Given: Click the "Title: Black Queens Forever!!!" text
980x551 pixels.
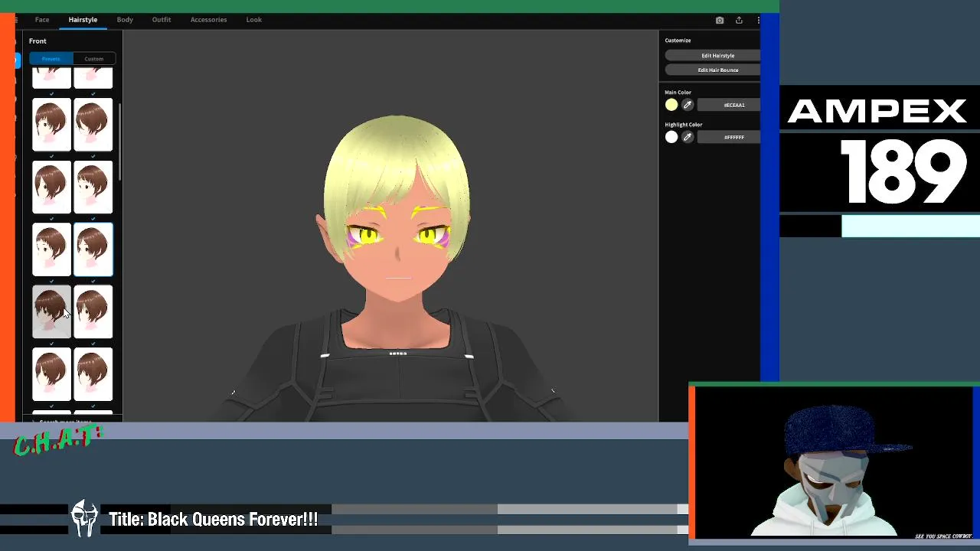Looking at the screenshot, I should pyautogui.click(x=213, y=520).
